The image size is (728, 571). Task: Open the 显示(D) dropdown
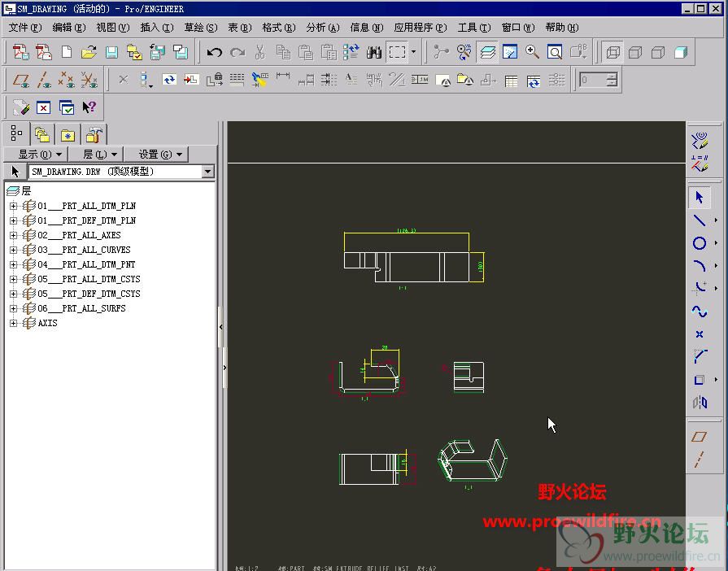coord(36,154)
